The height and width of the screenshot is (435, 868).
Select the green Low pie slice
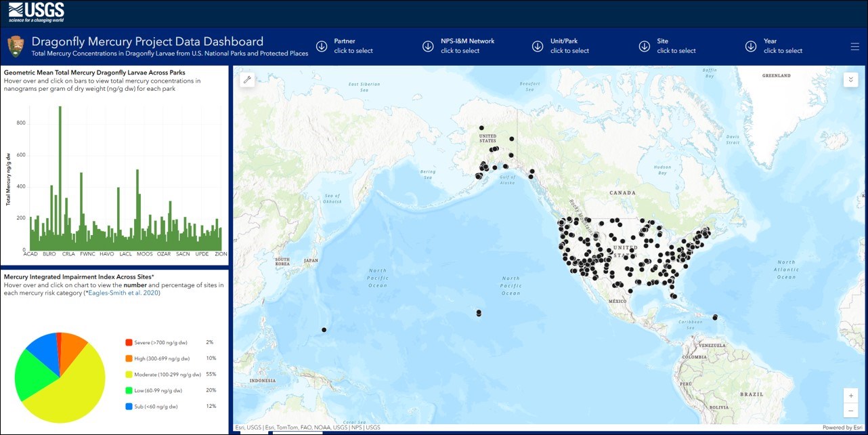click(x=31, y=375)
